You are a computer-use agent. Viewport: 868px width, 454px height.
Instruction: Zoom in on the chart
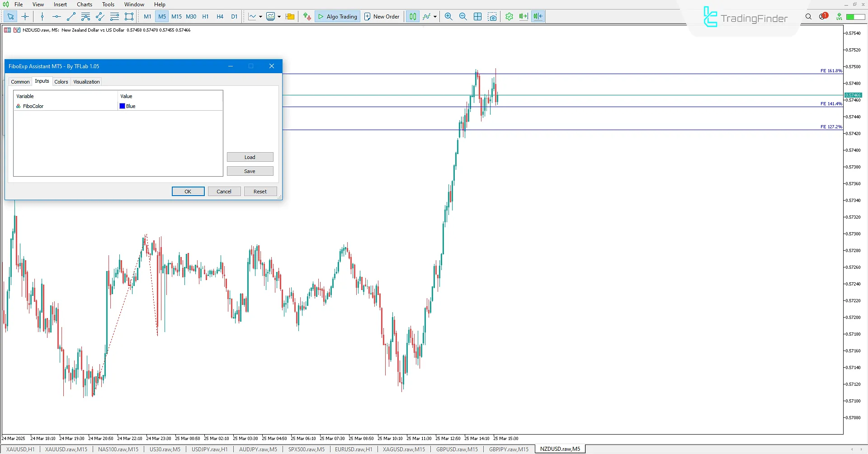pos(448,16)
